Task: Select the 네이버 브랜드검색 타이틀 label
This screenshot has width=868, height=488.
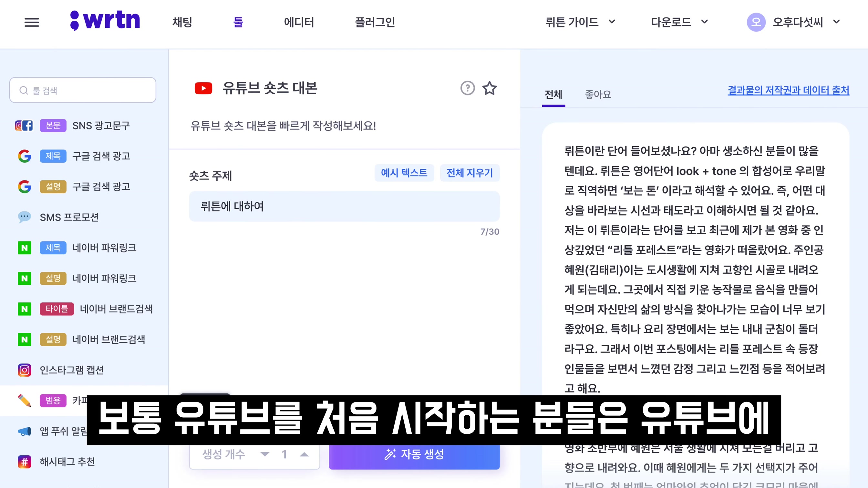Action: (57, 309)
